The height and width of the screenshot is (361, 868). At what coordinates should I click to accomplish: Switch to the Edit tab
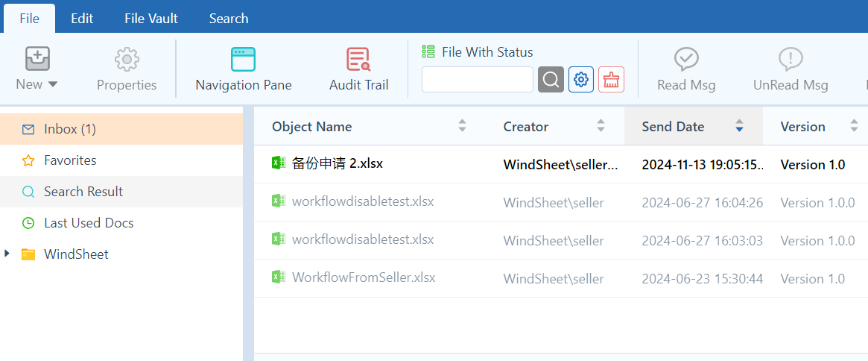[x=82, y=19]
